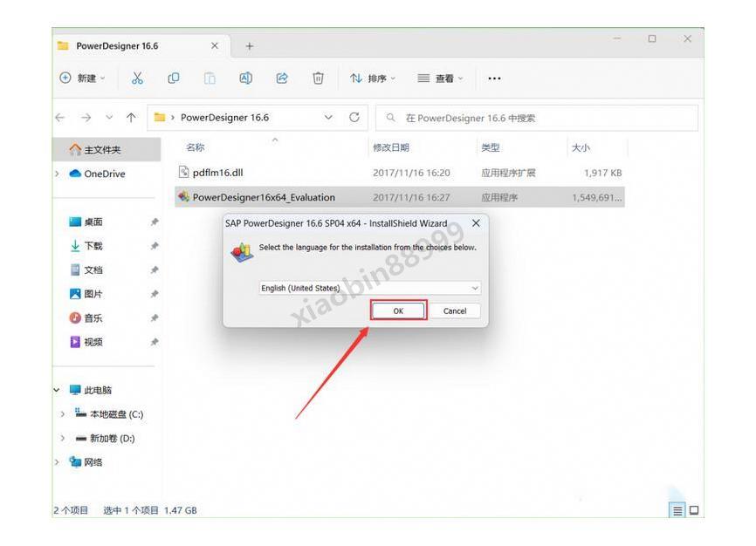The width and height of the screenshot is (756, 546).
Task: Open the 查看 (View) dropdown
Action: [x=440, y=78]
